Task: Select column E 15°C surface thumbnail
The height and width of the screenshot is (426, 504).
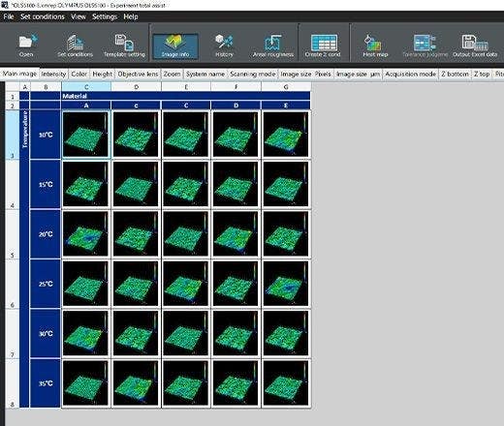Action: 186,184
